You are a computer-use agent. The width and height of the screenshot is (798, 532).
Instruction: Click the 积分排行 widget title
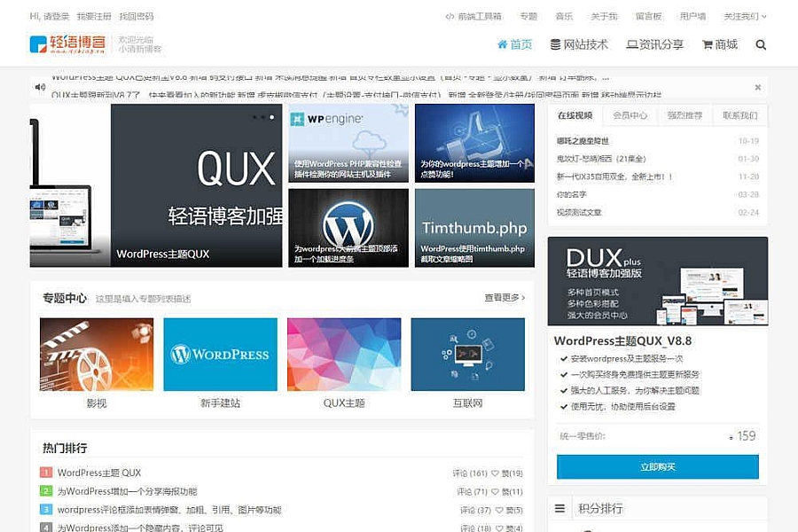(600, 508)
